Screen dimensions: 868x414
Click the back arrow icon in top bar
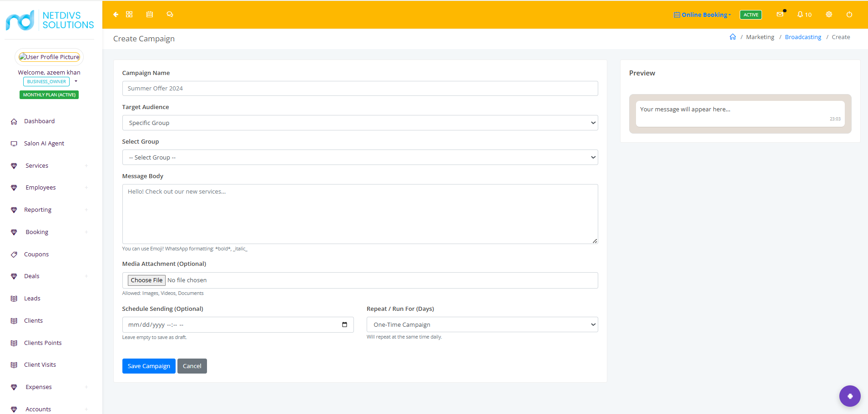coord(116,15)
